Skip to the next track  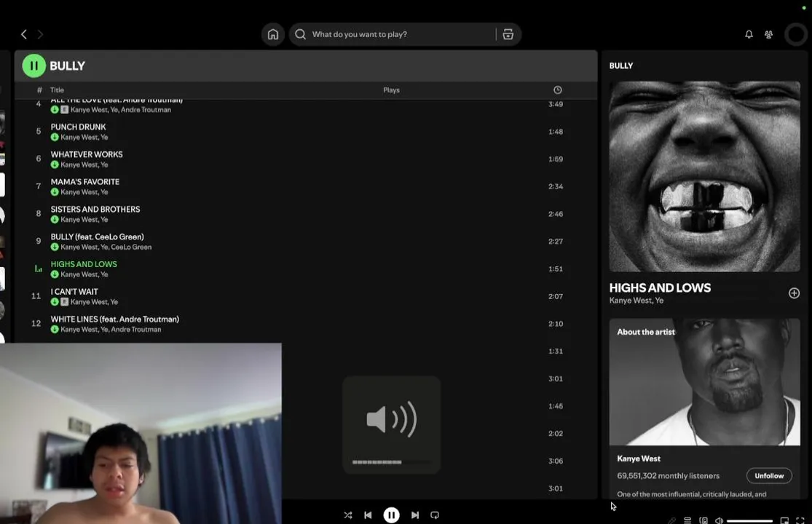[415, 515]
